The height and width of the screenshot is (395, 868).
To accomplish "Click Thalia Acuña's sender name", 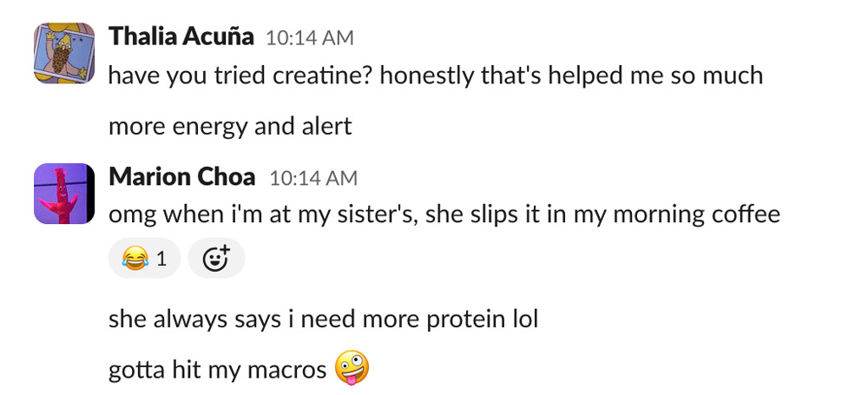I will [x=181, y=37].
